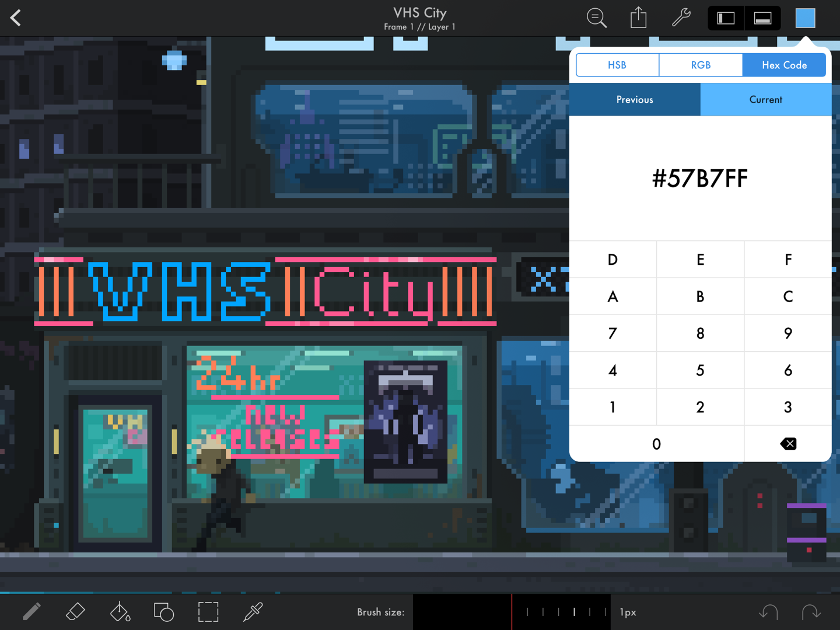The width and height of the screenshot is (840, 630).
Task: Click the brush size slider
Action: [x=512, y=612]
